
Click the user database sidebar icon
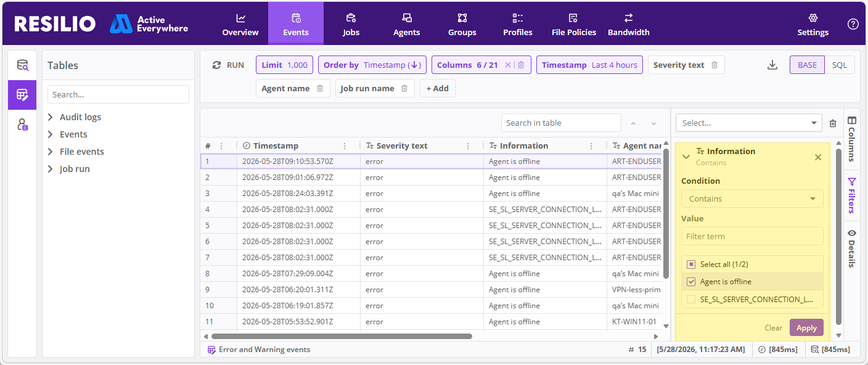click(22, 125)
